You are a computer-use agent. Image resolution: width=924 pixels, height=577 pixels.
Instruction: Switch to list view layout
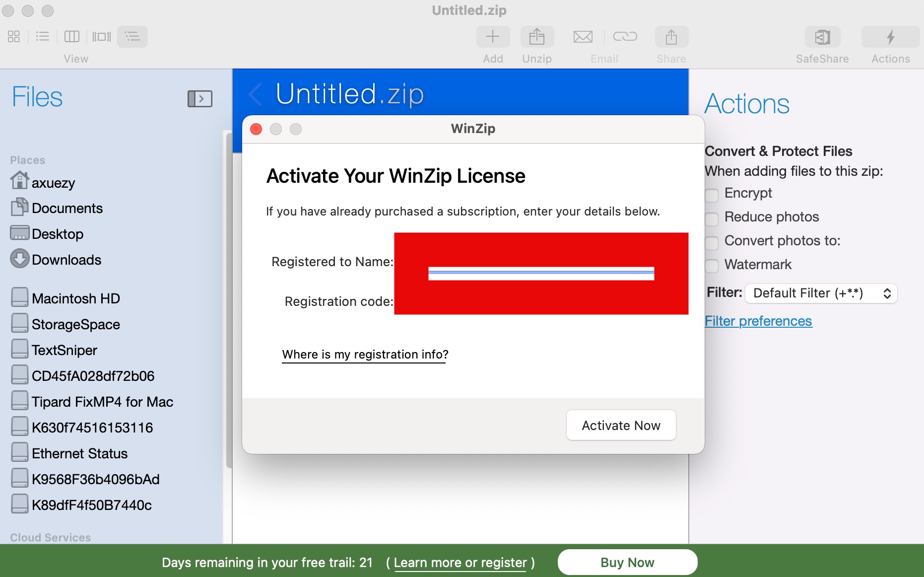43,36
